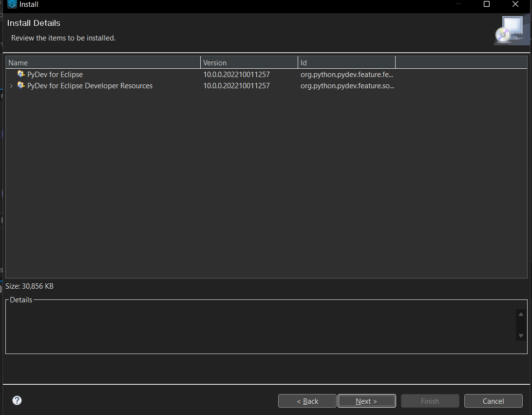This screenshot has height=415, width=532.
Task: Click the org.python.pydev.feature.so... id cell
Action: click(x=347, y=85)
